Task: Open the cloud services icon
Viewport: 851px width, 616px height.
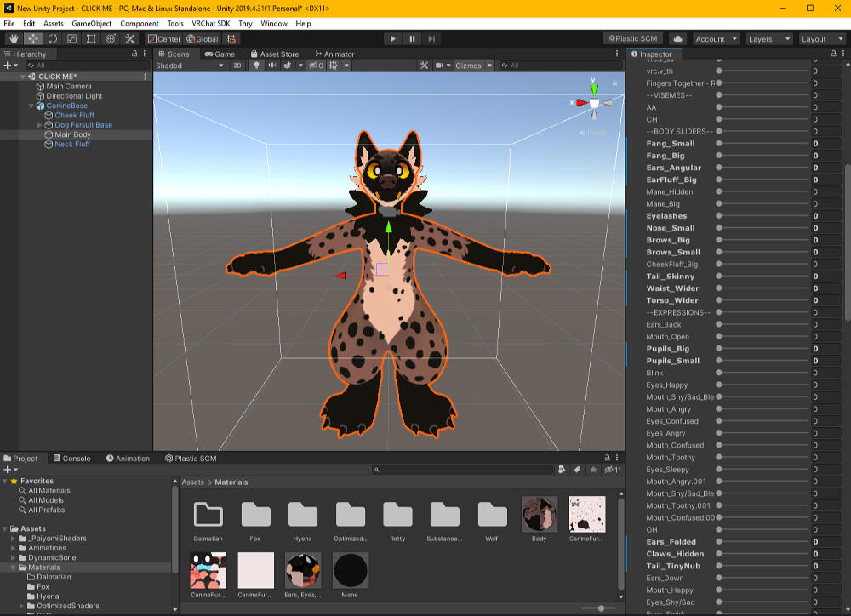Action: tap(677, 38)
